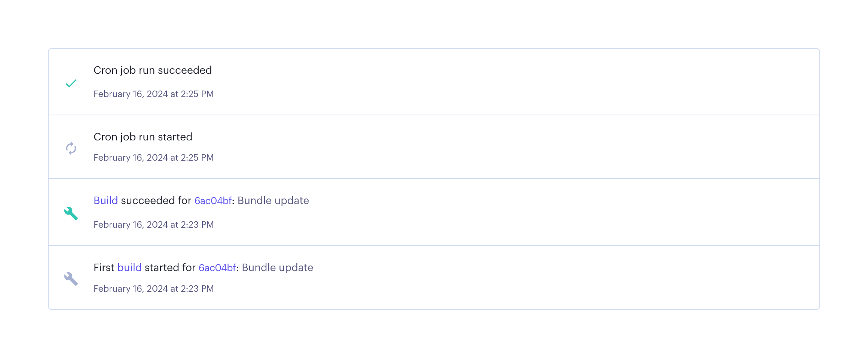Select the "Cron job run started" event title
Viewport: 868px width, 358px height.
coord(143,137)
